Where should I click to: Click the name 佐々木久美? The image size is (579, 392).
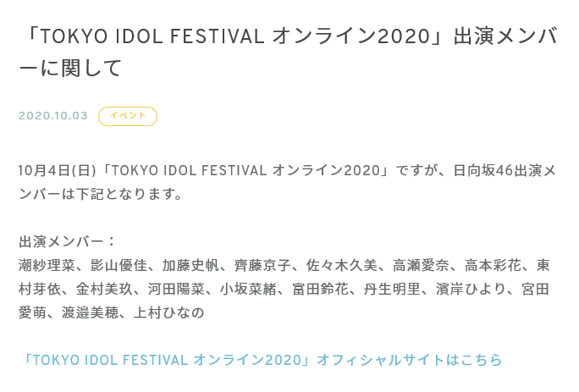(x=342, y=265)
